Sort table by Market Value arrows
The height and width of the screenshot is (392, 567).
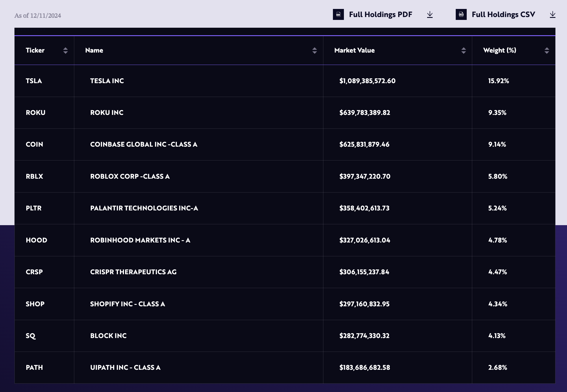tap(464, 51)
